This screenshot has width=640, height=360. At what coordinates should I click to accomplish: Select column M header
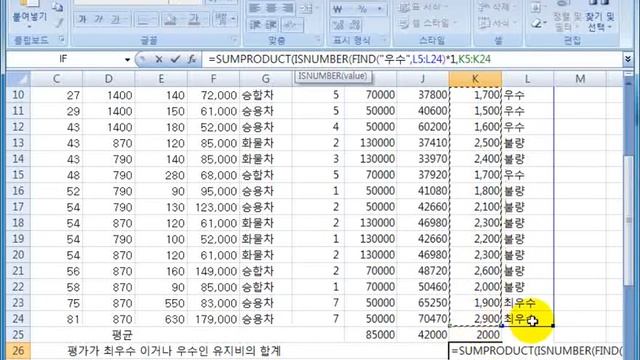pyautogui.click(x=580, y=79)
